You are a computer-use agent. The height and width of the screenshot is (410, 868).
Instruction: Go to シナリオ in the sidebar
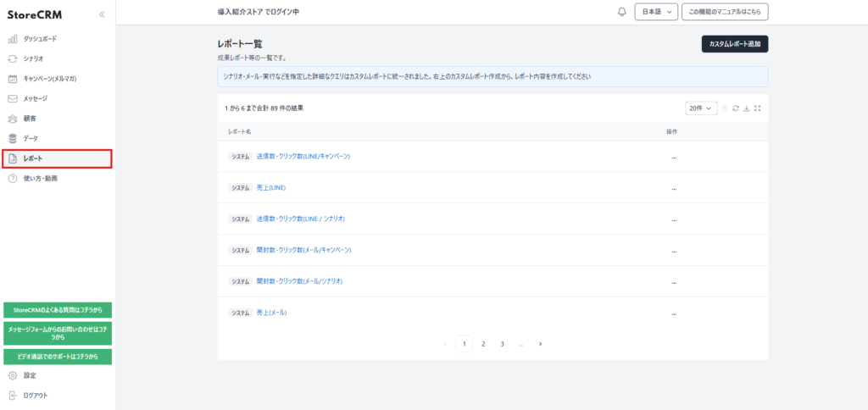point(34,58)
